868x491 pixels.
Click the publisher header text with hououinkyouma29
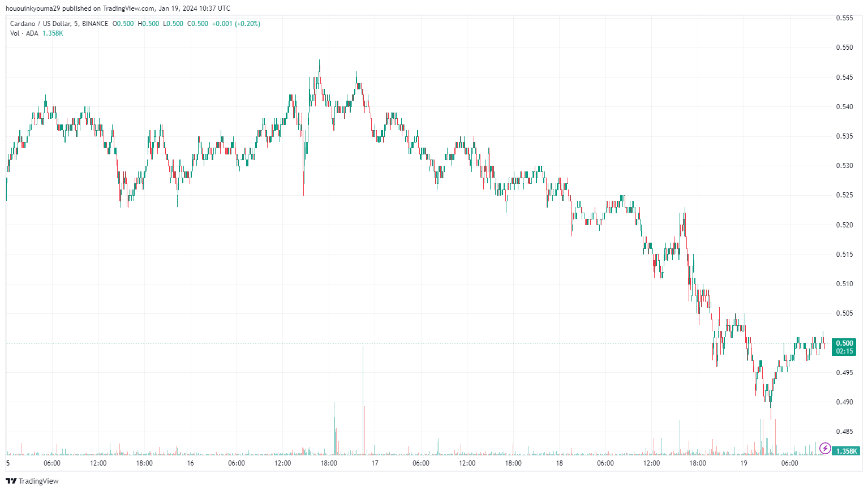(118, 8)
